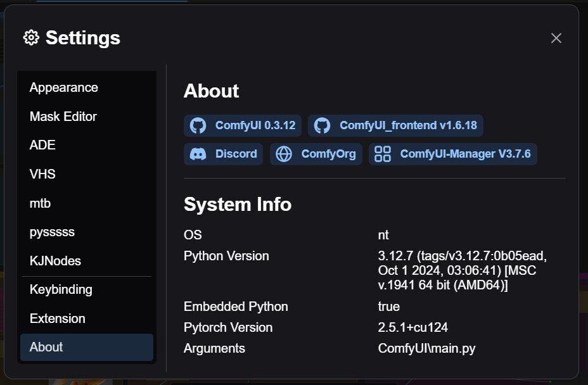Close the Settings dialog with the X
Screen dimensions: 588x385
click(x=556, y=38)
